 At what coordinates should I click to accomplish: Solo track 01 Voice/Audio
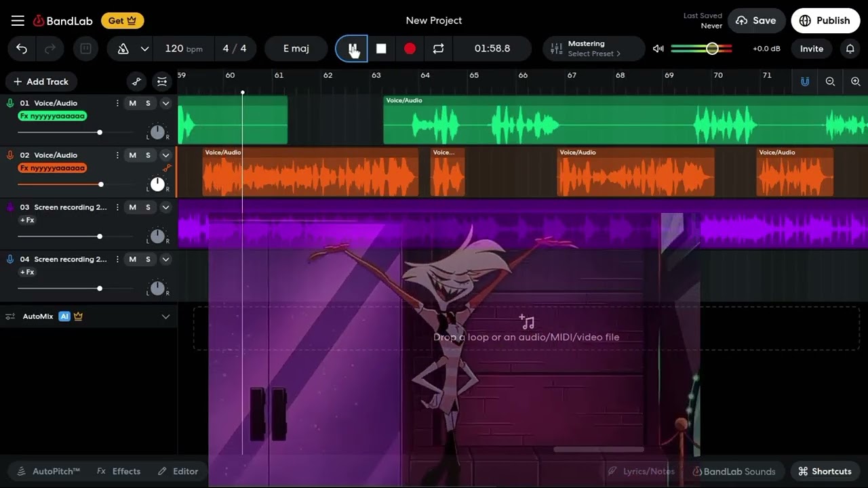[x=148, y=103]
